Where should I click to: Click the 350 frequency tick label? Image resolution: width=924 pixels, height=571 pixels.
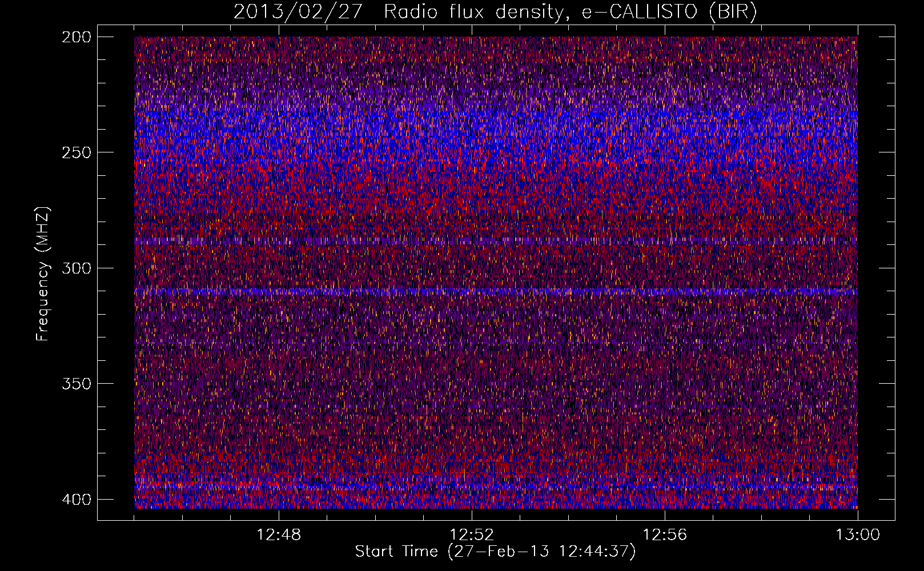(76, 384)
